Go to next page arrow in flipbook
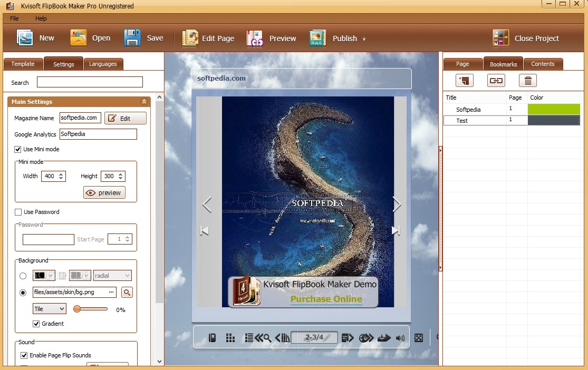The height and width of the screenshot is (370, 588). point(397,205)
